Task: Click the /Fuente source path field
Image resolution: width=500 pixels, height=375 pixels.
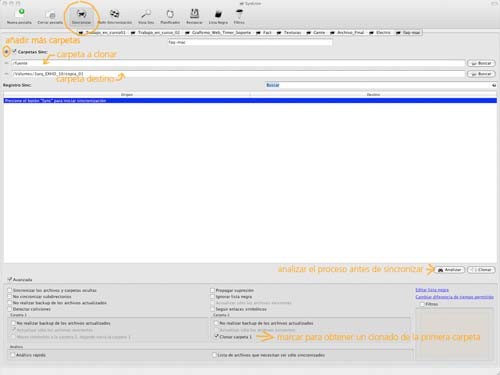Action: pyautogui.click(x=238, y=63)
